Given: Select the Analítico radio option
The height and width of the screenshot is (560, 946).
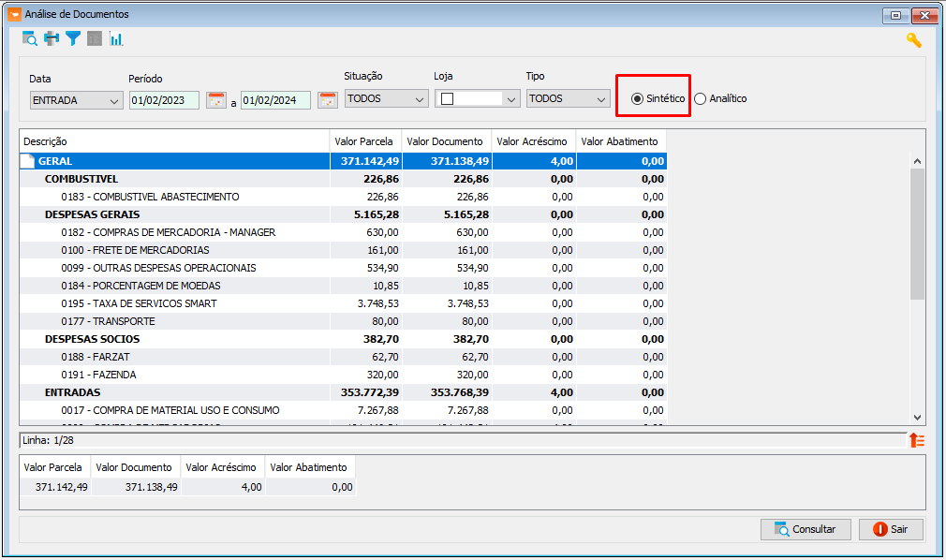Looking at the screenshot, I should pyautogui.click(x=700, y=99).
